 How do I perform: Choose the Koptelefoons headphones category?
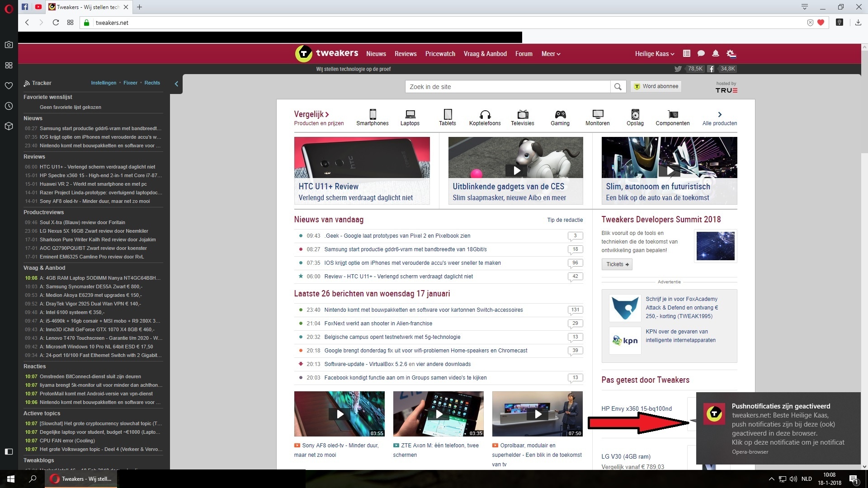485,114
